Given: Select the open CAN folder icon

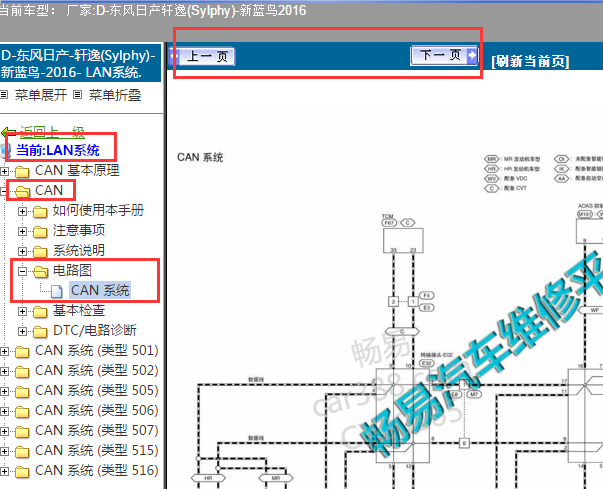Looking at the screenshot, I should pos(22,191).
